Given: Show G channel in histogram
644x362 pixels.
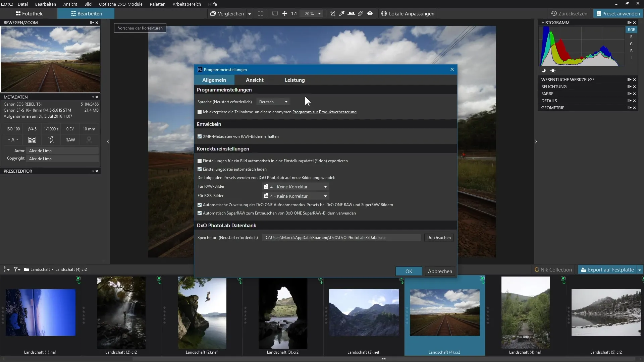Looking at the screenshot, I should (631, 44).
